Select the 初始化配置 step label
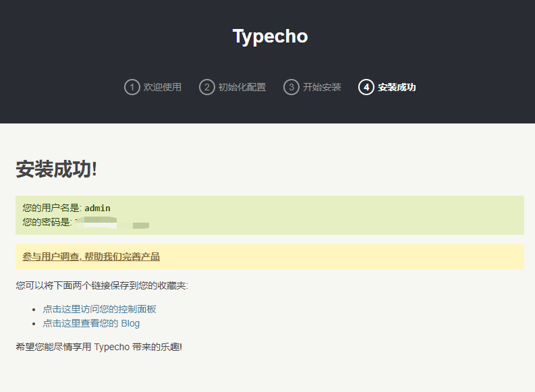The height and width of the screenshot is (392, 535). pos(242,87)
